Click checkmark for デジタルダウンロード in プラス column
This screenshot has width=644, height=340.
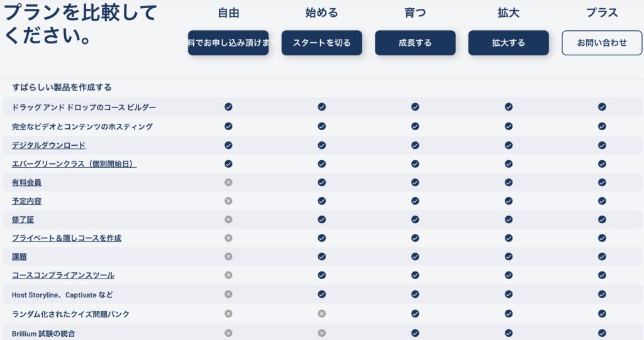coord(602,145)
